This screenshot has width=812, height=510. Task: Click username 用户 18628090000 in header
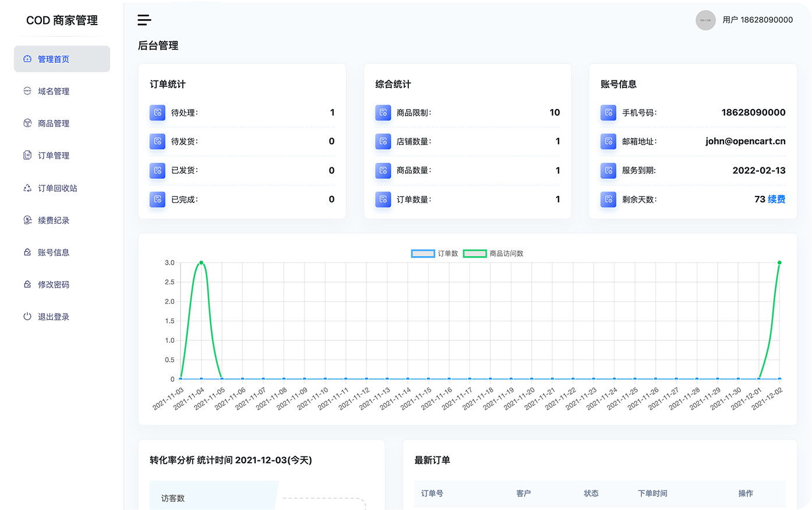(757, 20)
